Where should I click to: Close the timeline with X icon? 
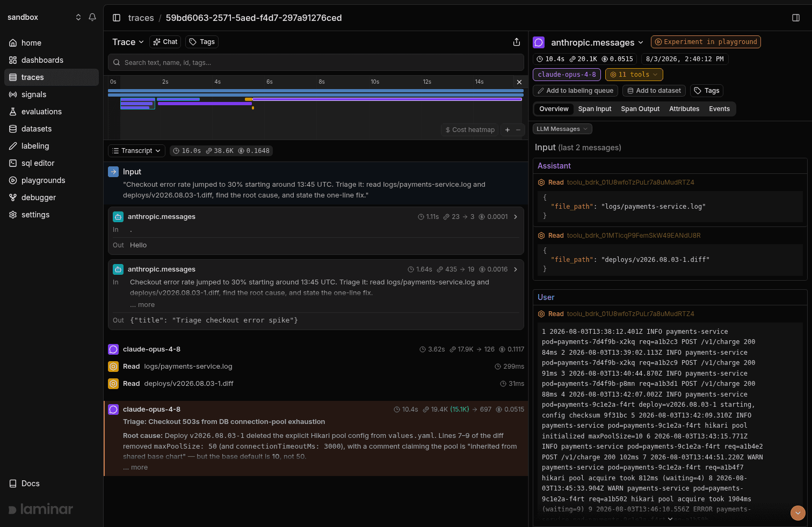[x=519, y=82]
